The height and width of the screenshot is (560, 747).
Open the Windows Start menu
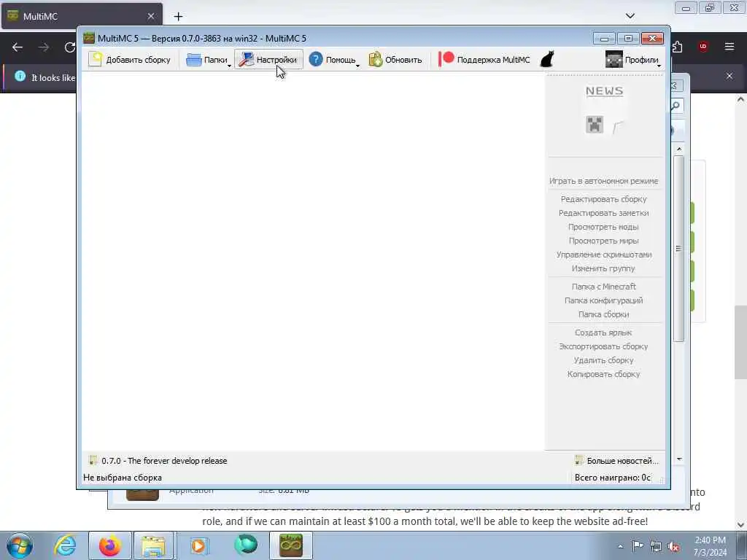(x=20, y=545)
